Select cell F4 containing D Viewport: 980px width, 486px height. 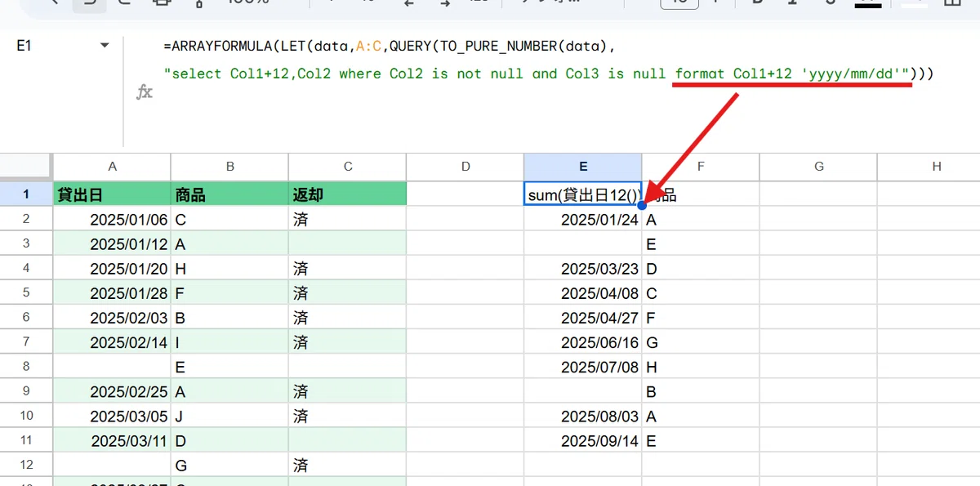pyautogui.click(x=701, y=268)
